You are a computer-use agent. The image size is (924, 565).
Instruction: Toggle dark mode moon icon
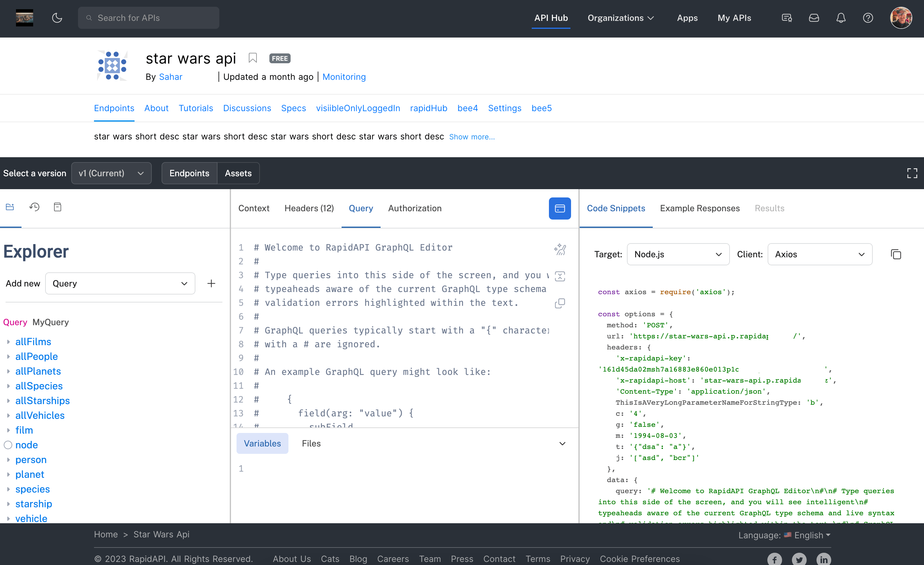pyautogui.click(x=57, y=18)
